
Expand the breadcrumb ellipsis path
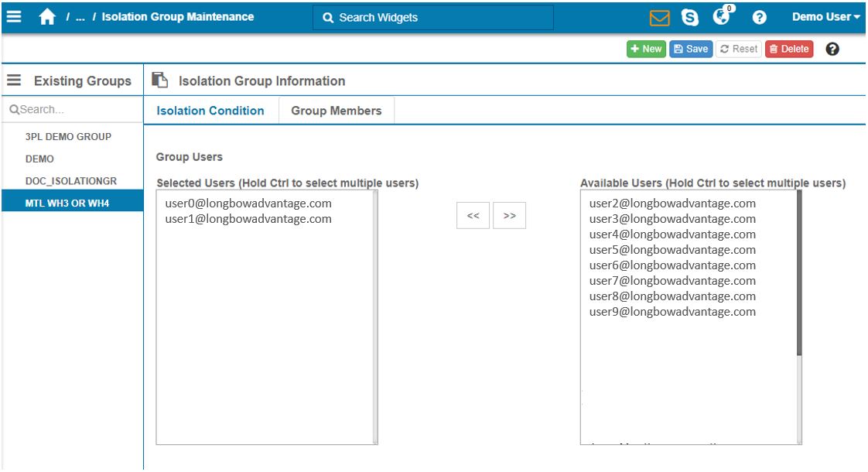click(x=80, y=17)
